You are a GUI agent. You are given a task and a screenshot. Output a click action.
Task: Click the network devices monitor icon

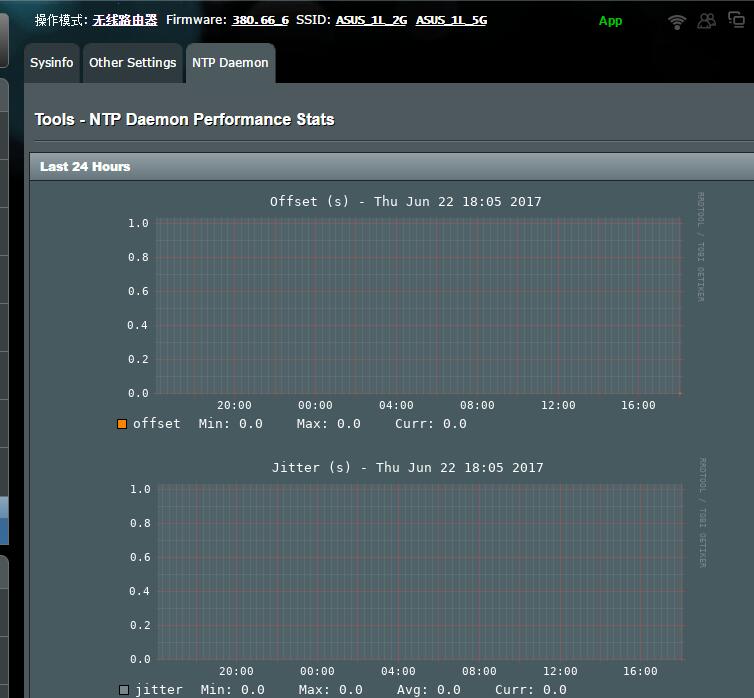(x=737, y=21)
